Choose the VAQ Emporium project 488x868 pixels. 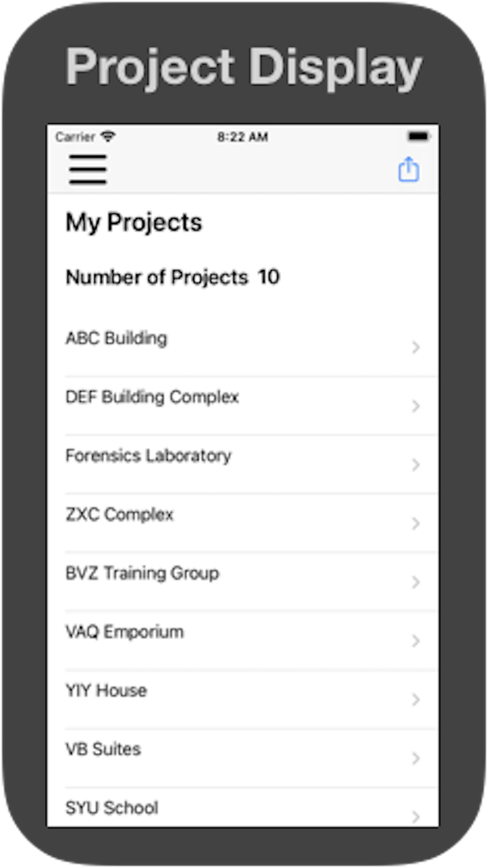pyautogui.click(x=243, y=641)
